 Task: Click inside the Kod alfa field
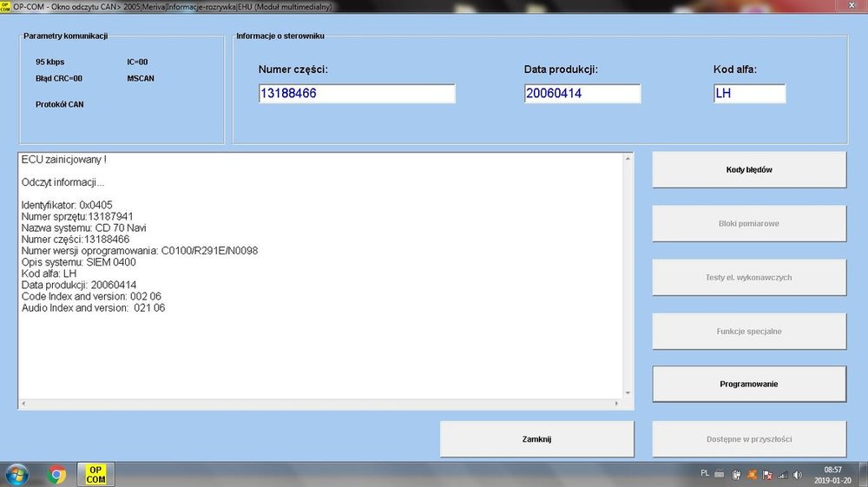tap(749, 94)
